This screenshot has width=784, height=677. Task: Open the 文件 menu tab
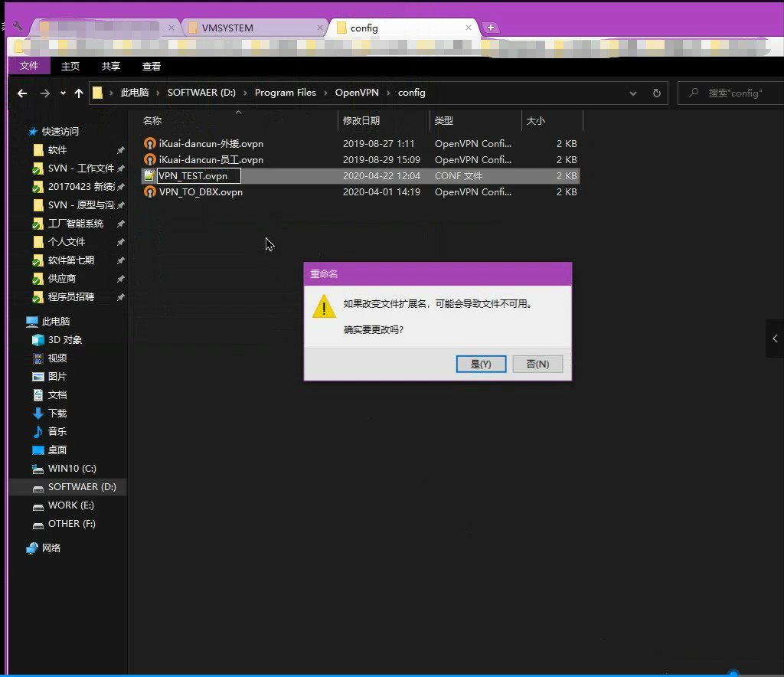point(29,66)
